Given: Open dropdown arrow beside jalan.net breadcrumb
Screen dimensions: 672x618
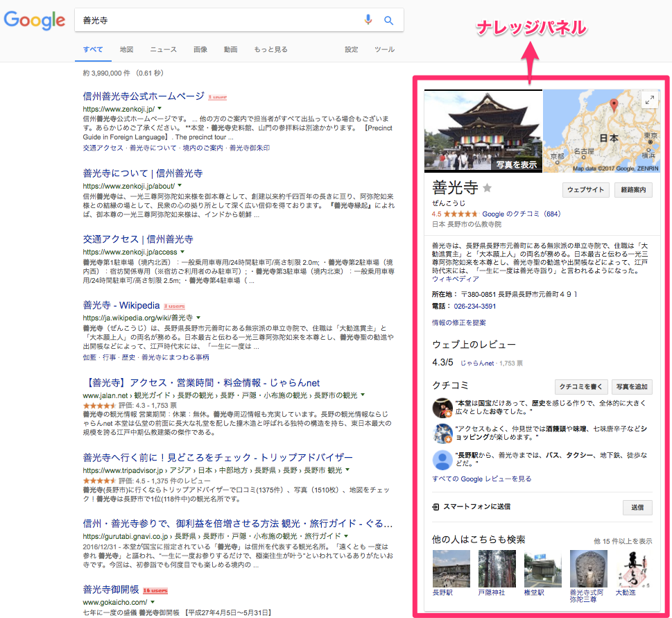Looking at the screenshot, I should tap(363, 395).
